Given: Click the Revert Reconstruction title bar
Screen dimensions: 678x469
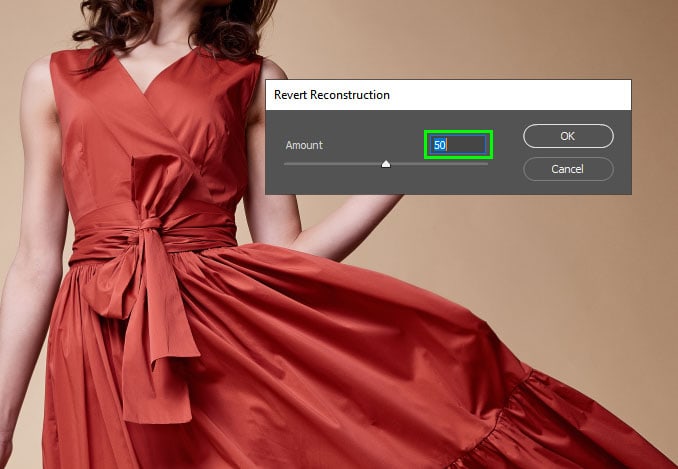Looking at the screenshot, I should pyautogui.click(x=448, y=95).
